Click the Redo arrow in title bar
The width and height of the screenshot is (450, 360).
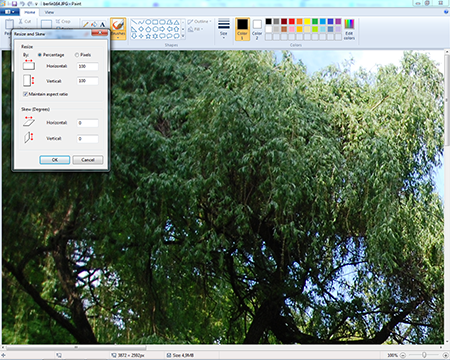tap(30, 4)
